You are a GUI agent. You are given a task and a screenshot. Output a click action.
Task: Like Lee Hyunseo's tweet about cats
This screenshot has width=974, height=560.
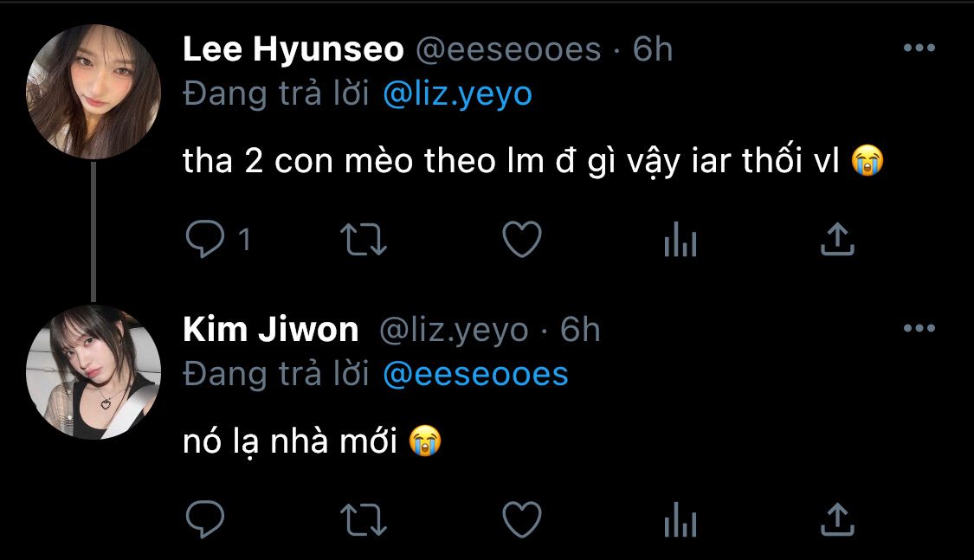(x=522, y=240)
